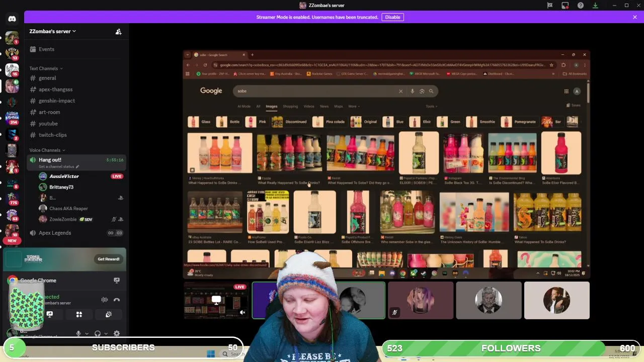The image size is (644, 362).
Task: Open the genshin-impact channel
Action: point(76,101)
